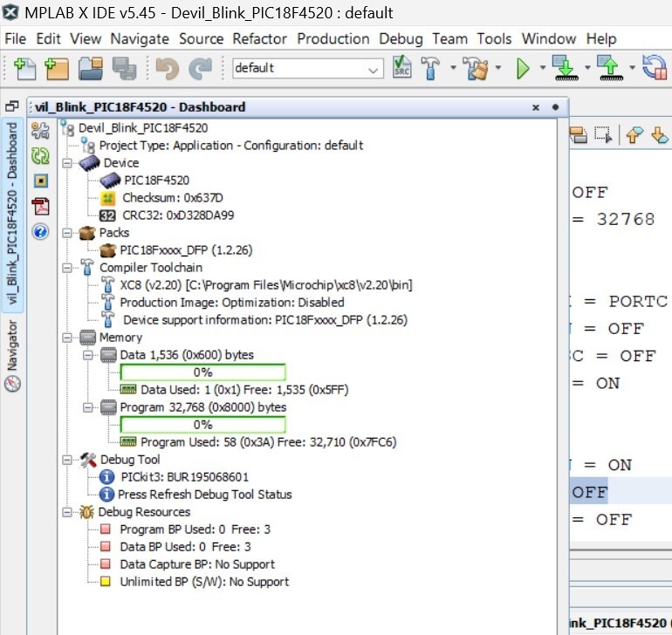Click the square-dot Dashboard sidebar icon

pos(41,181)
